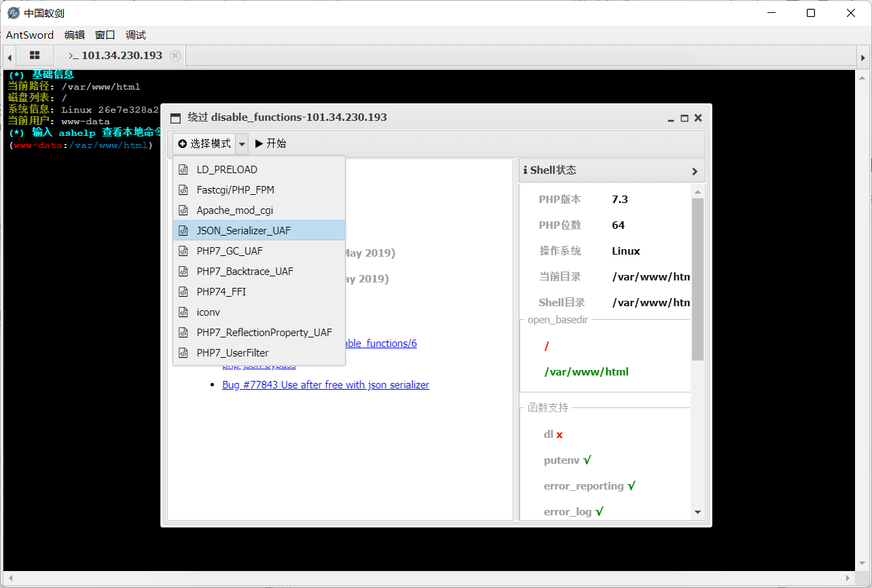This screenshot has width=872, height=588.
Task: Pick the Apache_mod_cgi mode
Action: [x=259, y=210]
